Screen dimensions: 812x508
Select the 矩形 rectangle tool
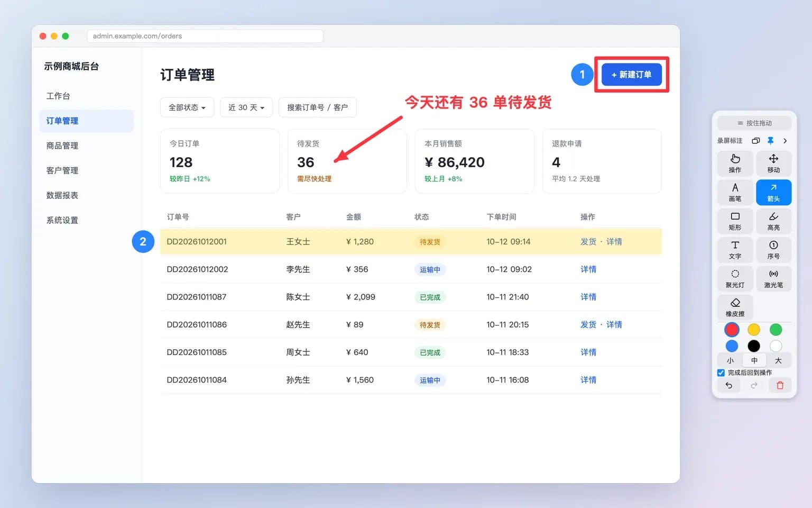point(735,221)
